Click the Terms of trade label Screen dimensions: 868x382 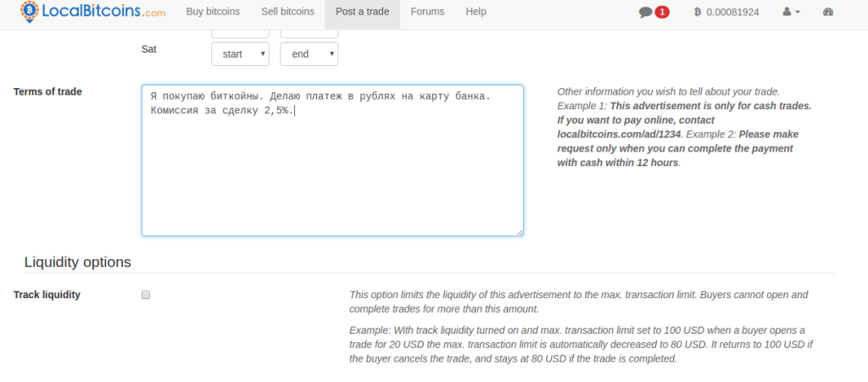coord(48,91)
